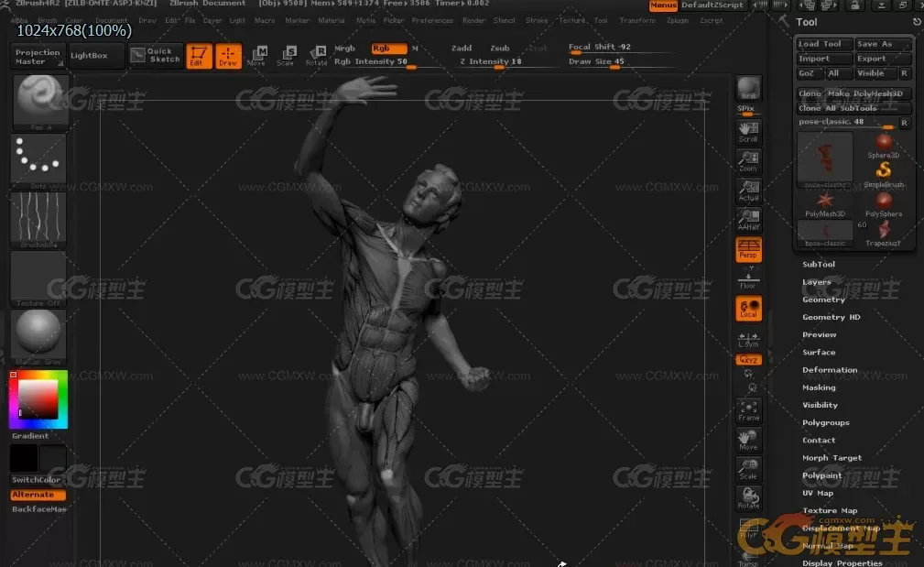Select the Scale transform tool in toolbar
The height and width of the screenshot is (567, 924).
[287, 56]
